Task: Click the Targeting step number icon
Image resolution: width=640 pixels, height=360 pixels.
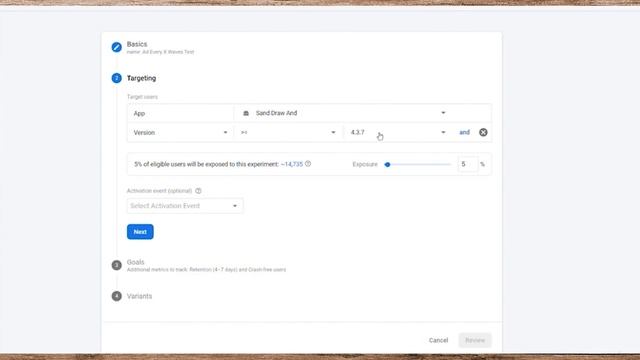Action: click(116, 78)
